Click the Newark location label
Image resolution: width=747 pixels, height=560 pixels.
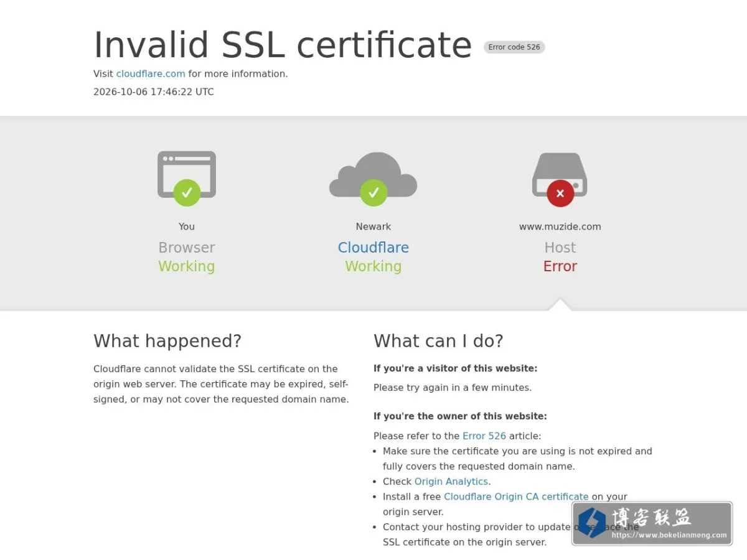point(374,226)
